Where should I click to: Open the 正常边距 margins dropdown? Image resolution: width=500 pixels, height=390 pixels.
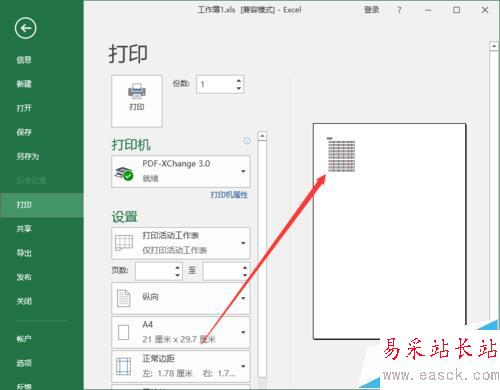[181, 366]
